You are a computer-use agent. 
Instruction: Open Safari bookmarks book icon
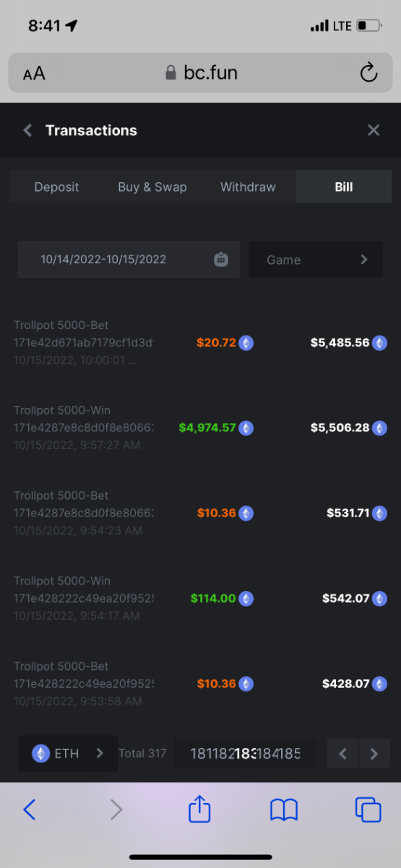pyautogui.click(x=284, y=810)
